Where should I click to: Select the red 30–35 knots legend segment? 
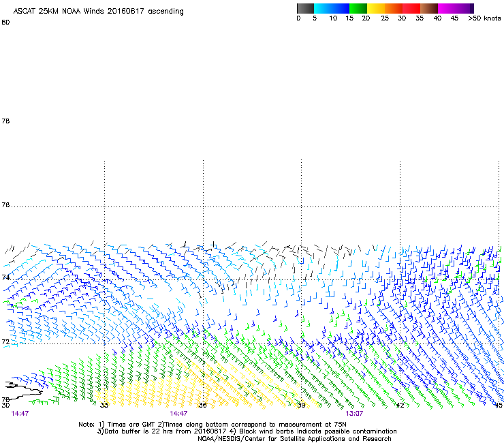tap(411, 8)
